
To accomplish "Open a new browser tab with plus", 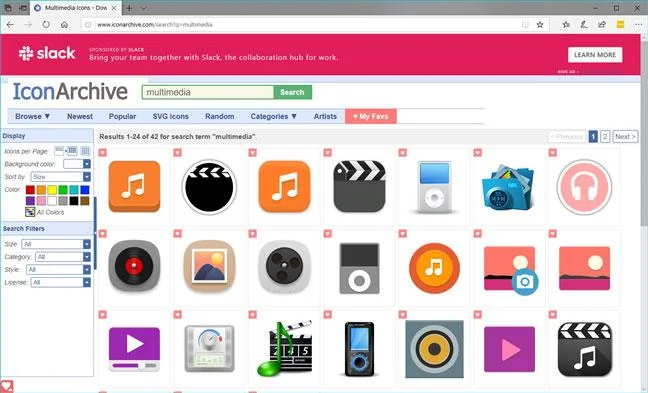I will tap(129, 8).
